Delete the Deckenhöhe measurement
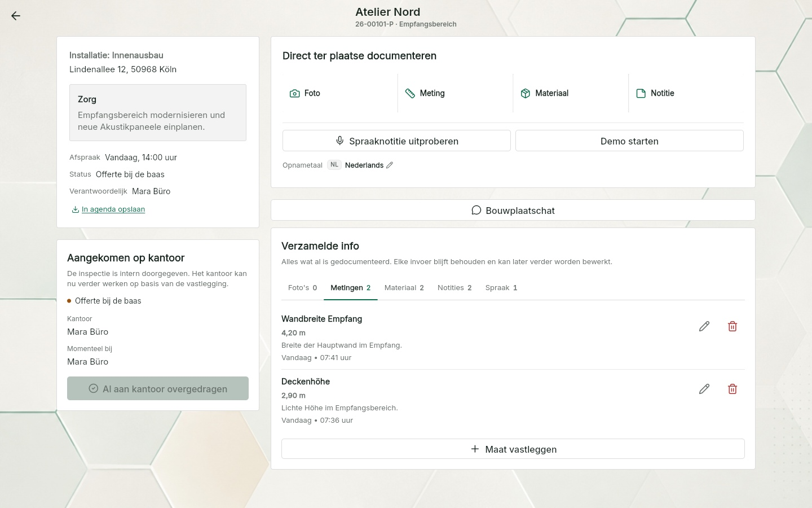 point(732,389)
